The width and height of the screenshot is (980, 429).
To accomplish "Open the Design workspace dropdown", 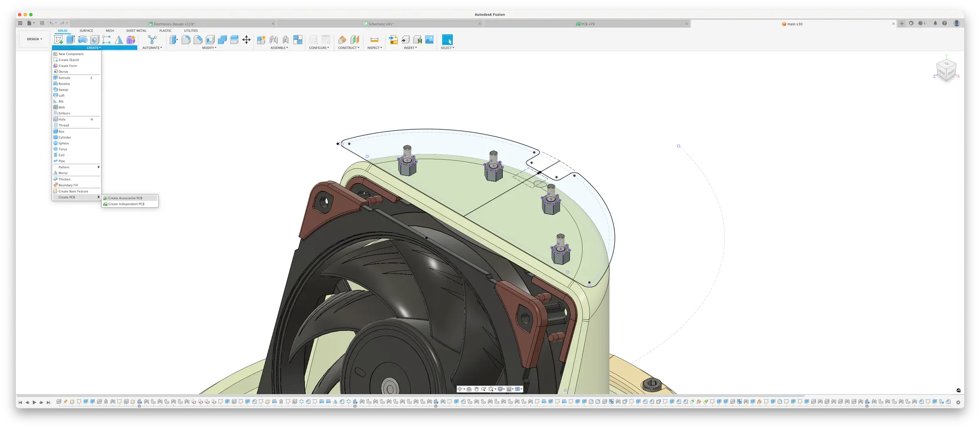I will (34, 39).
